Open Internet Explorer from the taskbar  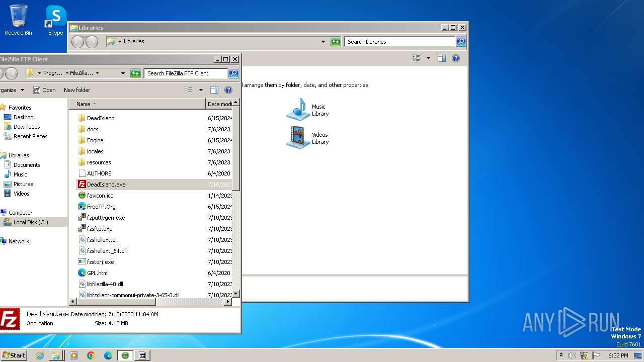point(40,355)
